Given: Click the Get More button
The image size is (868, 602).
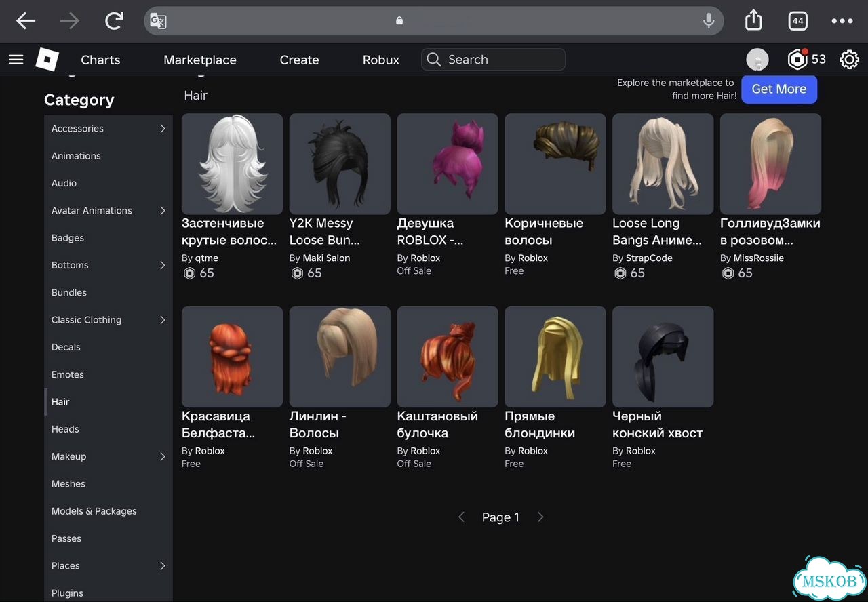Looking at the screenshot, I should click(x=779, y=89).
